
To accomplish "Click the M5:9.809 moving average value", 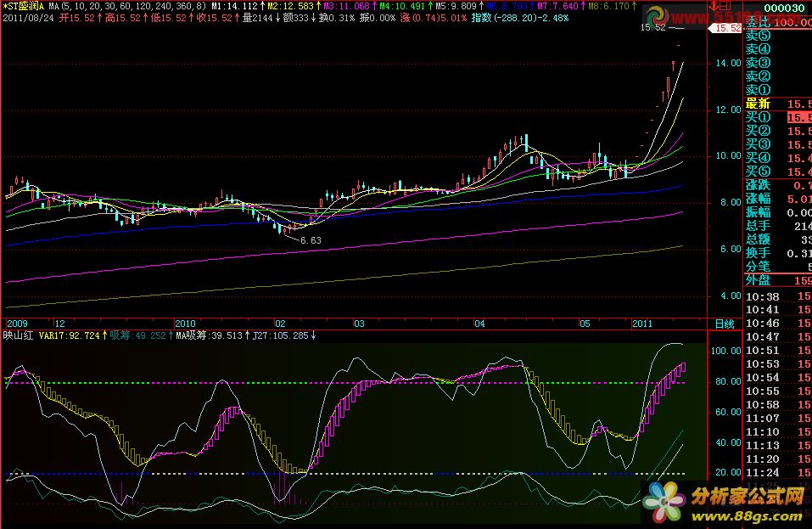I will [x=456, y=6].
